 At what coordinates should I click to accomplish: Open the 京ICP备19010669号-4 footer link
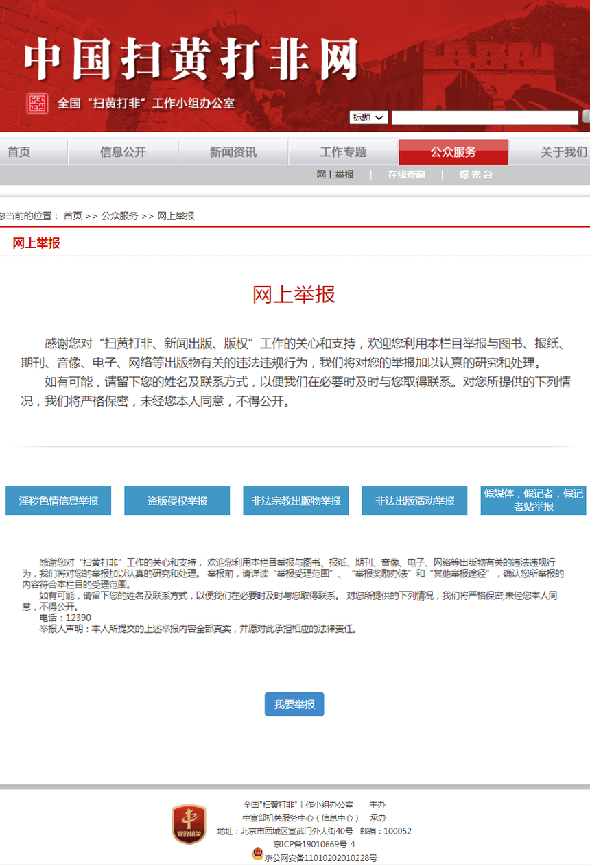click(x=314, y=844)
